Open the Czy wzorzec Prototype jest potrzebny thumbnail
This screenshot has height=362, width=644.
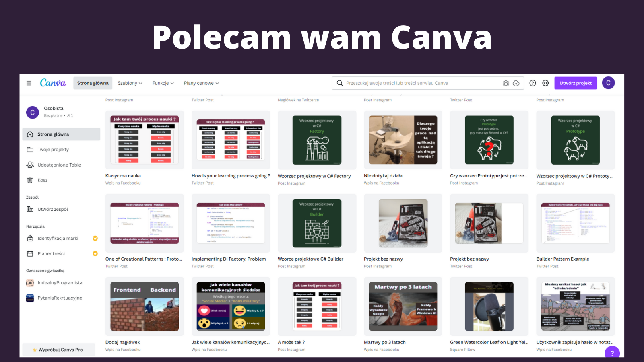(489, 140)
